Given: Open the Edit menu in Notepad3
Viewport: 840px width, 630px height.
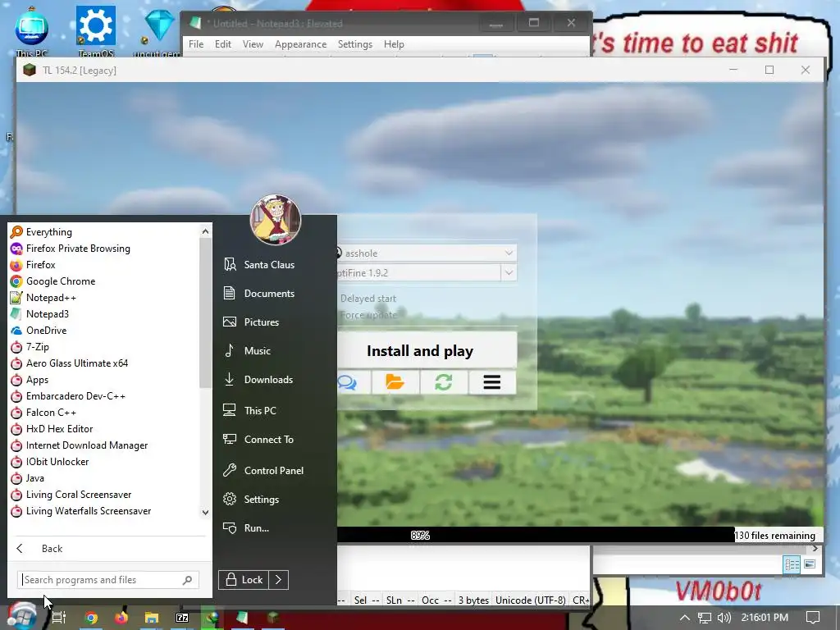Looking at the screenshot, I should click(x=223, y=44).
